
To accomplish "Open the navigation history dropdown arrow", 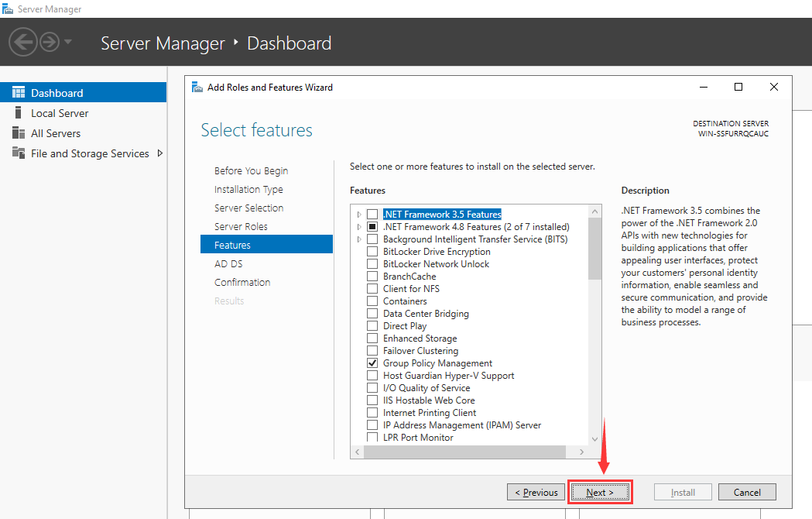I will click(68, 42).
